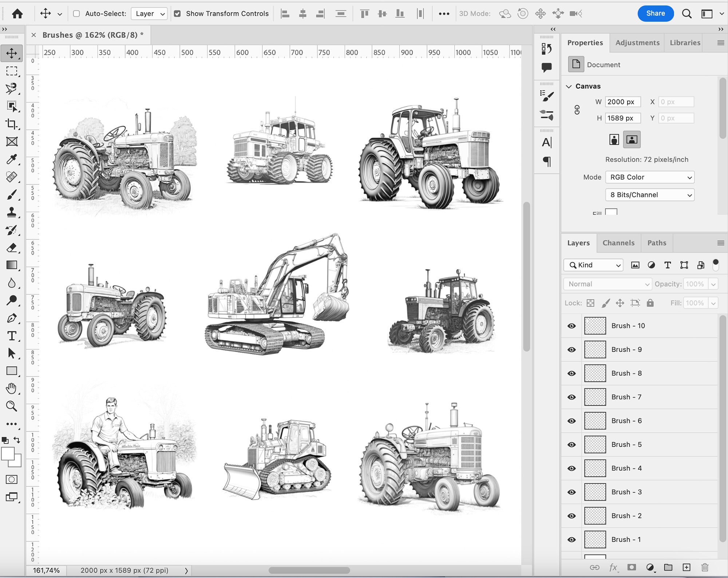Click the Share button
The height and width of the screenshot is (578, 728).
(656, 13)
